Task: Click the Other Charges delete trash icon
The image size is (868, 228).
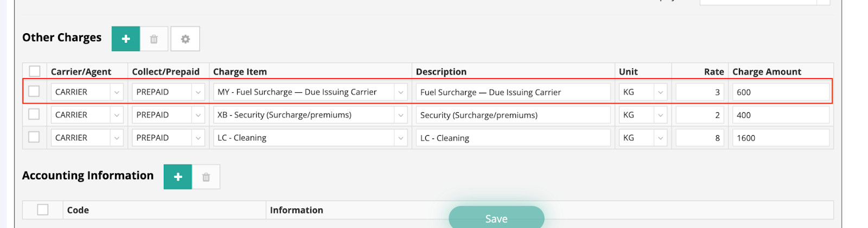Action: point(154,39)
